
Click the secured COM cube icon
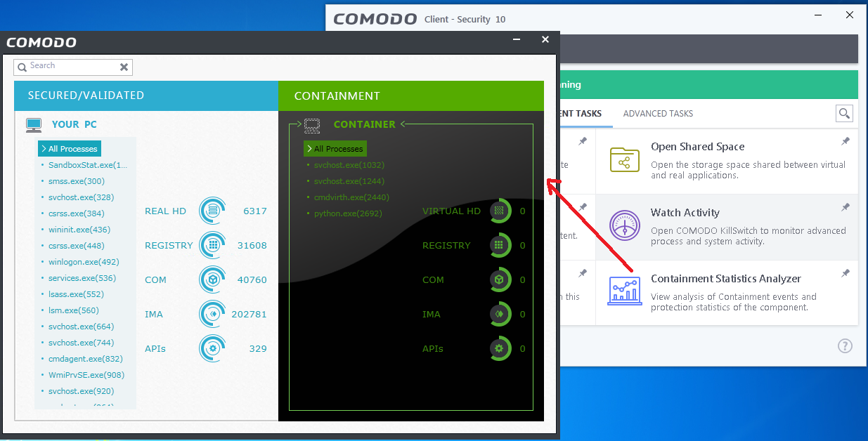[212, 279]
